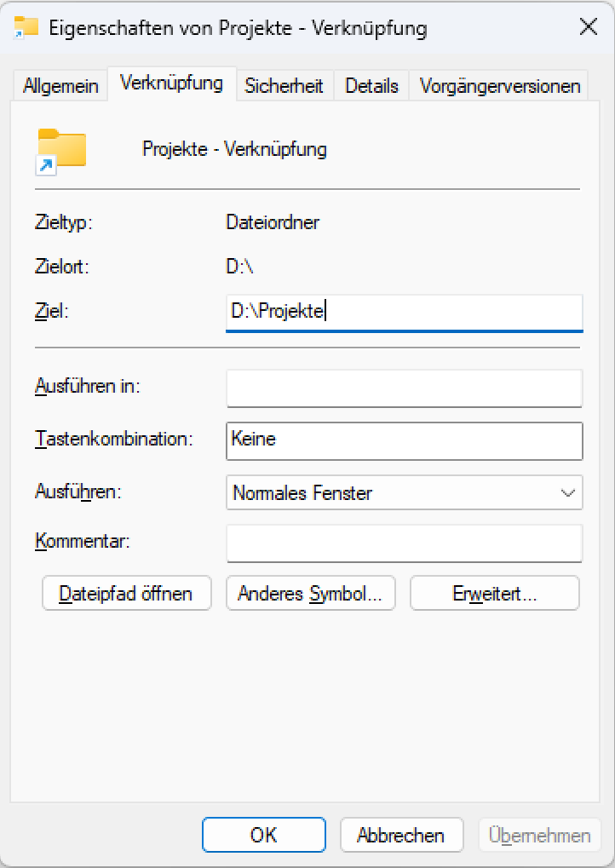Click the Tastenkombination field showing Keine
This screenshot has width=615, height=868.
pos(404,440)
